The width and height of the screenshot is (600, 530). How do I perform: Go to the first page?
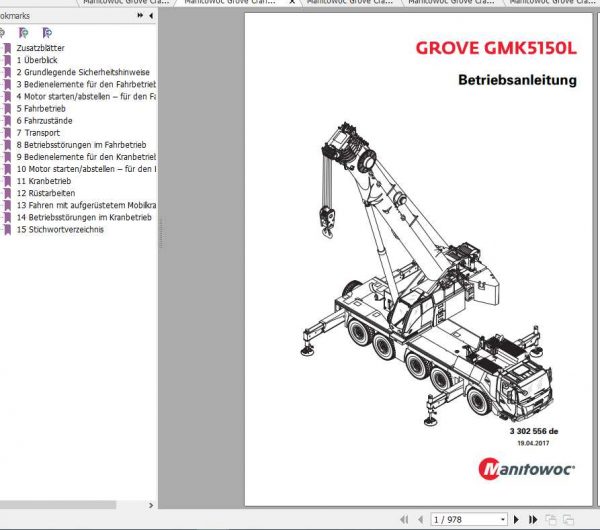click(x=404, y=520)
